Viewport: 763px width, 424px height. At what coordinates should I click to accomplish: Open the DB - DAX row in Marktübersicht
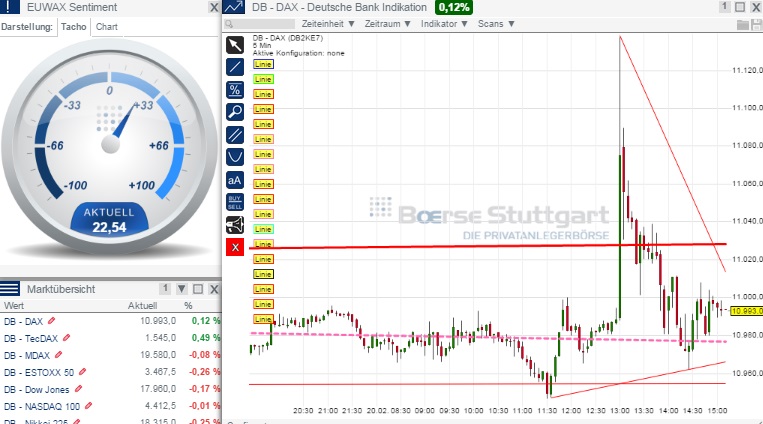point(110,321)
